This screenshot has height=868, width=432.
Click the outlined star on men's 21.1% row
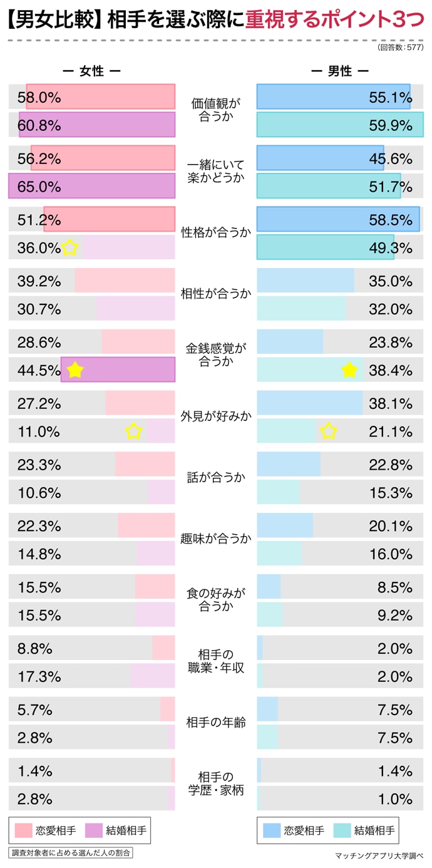tap(329, 431)
